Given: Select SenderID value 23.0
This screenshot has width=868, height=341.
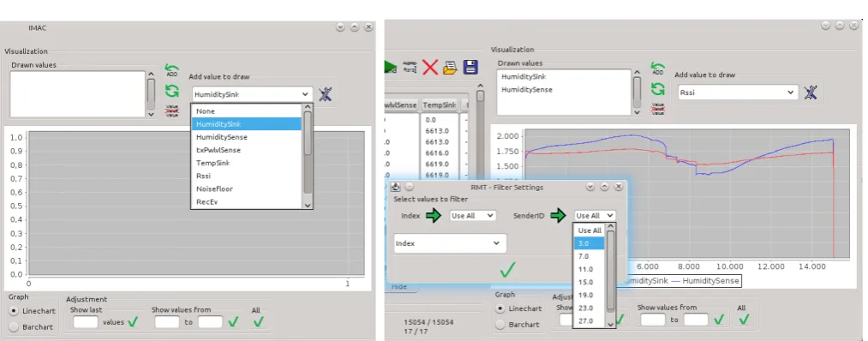Looking at the screenshot, I should click(x=590, y=308).
